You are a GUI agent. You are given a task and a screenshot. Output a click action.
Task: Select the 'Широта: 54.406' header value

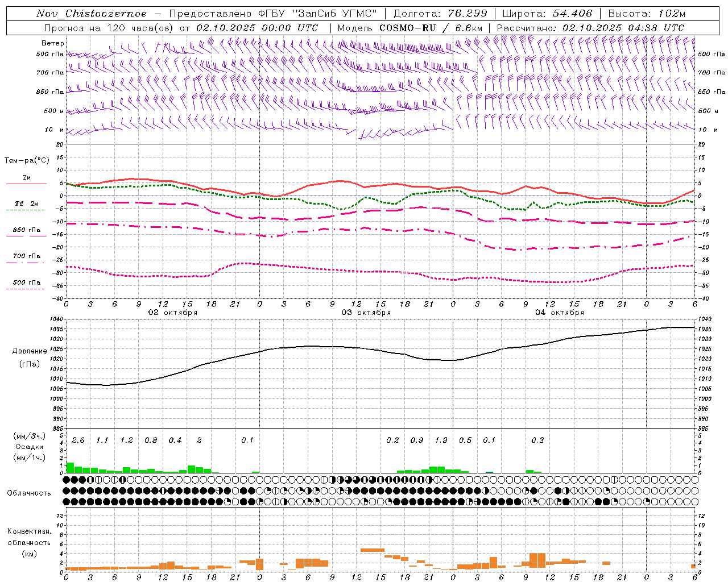click(x=547, y=14)
